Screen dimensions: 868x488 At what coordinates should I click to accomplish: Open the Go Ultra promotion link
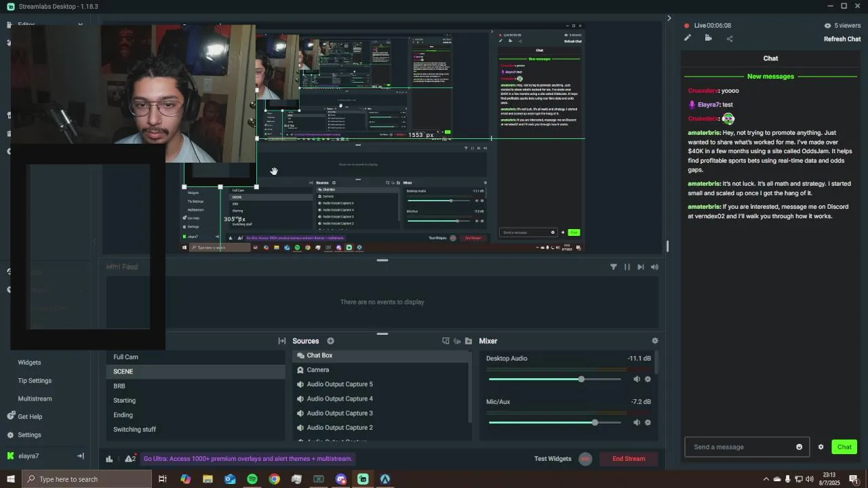tap(248, 459)
